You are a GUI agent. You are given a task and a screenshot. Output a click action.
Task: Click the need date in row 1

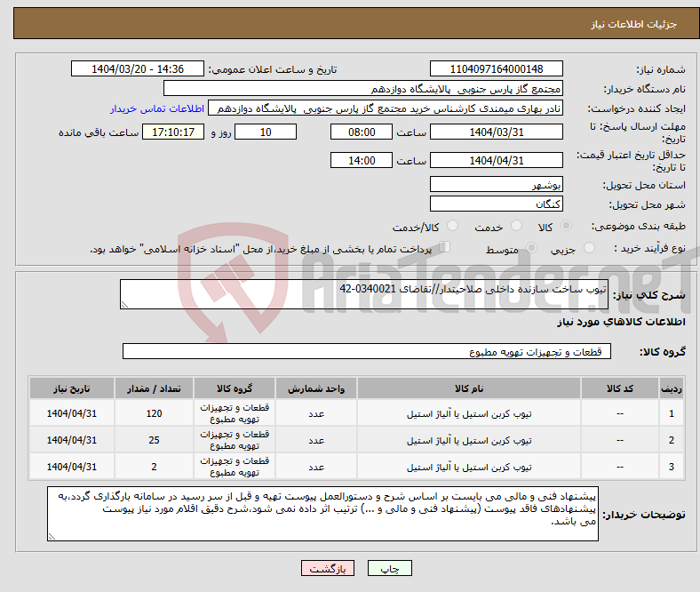(x=72, y=413)
